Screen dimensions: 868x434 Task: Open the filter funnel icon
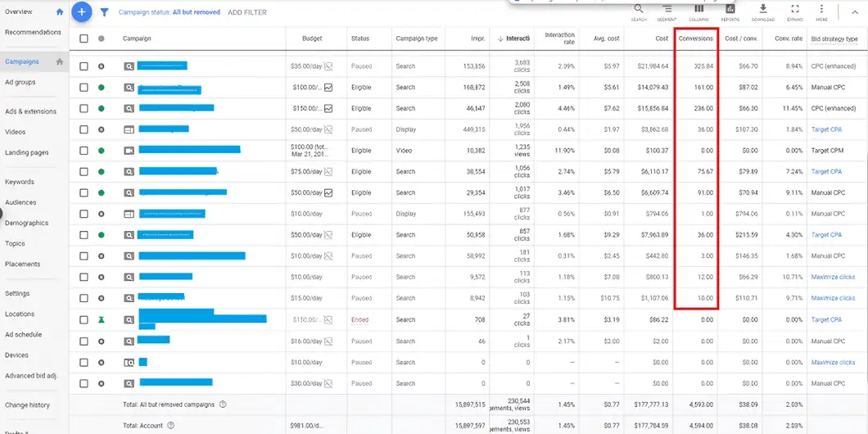pyautogui.click(x=105, y=12)
